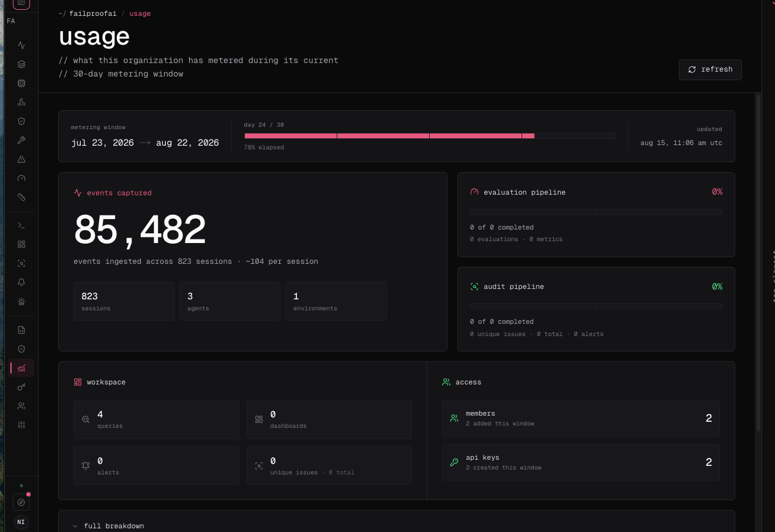Click the usage breadcrumb item
The width and height of the screenshot is (775, 532).
click(140, 13)
